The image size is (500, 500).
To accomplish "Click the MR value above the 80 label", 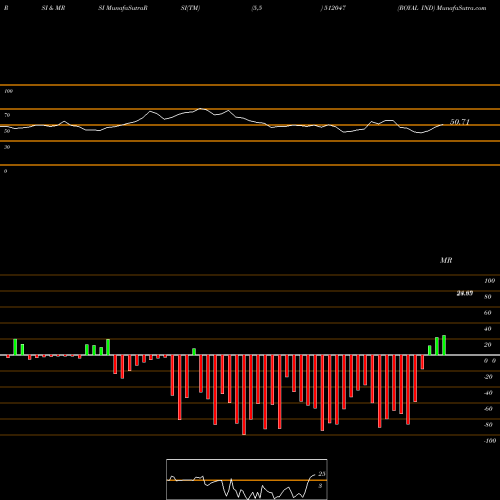I will pyautogui.click(x=465, y=293).
